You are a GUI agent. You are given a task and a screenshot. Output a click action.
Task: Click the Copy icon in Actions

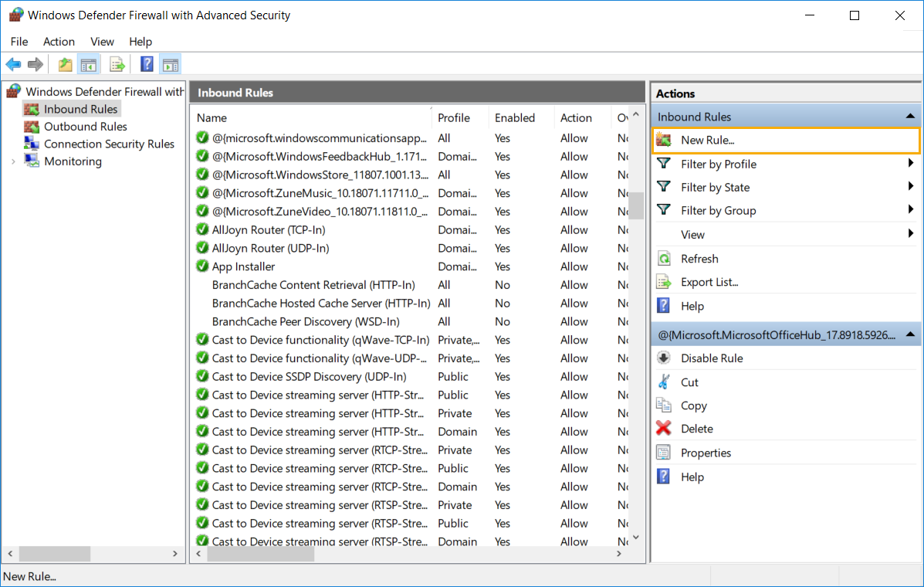[x=664, y=405]
